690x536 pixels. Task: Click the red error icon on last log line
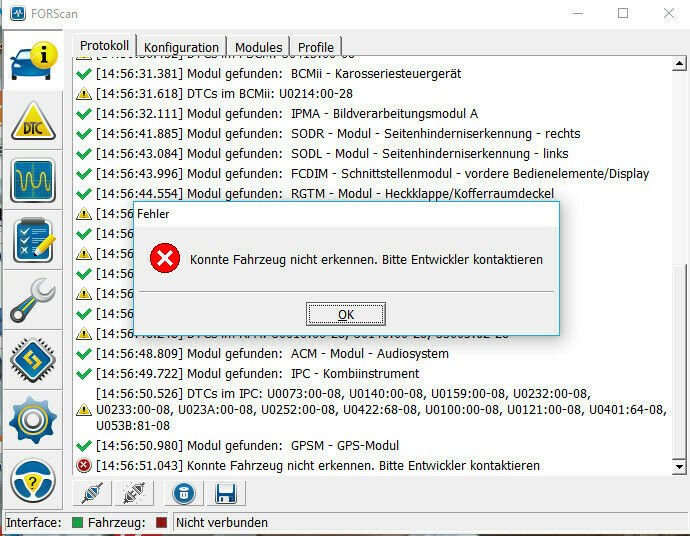click(84, 465)
